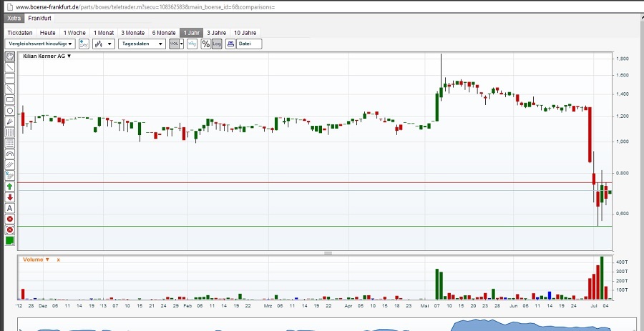Select the 6 Monate time range
This screenshot has height=331, width=644.
[x=164, y=33]
